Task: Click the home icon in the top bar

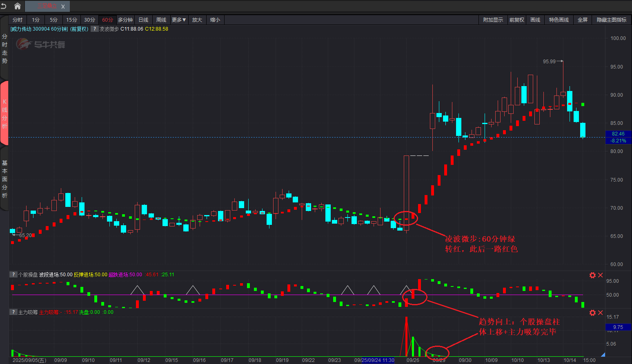Action: point(17,6)
